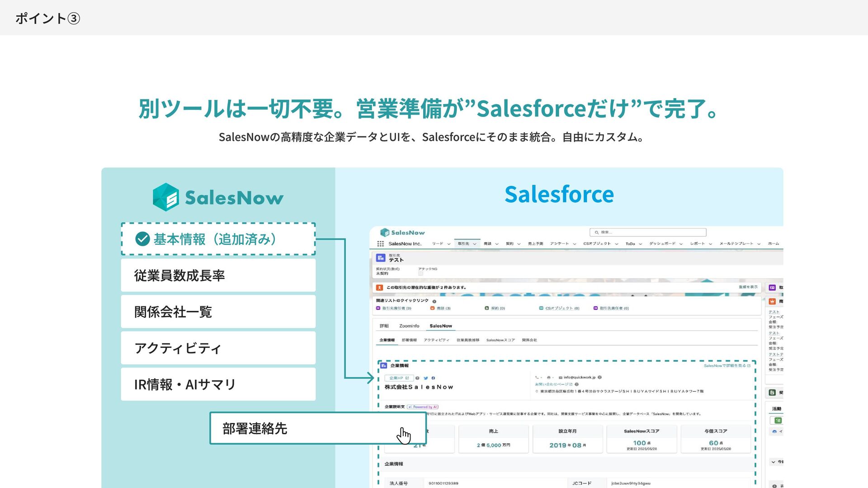Switch to the SalesNow tab
The height and width of the screenshot is (488, 868).
click(441, 326)
